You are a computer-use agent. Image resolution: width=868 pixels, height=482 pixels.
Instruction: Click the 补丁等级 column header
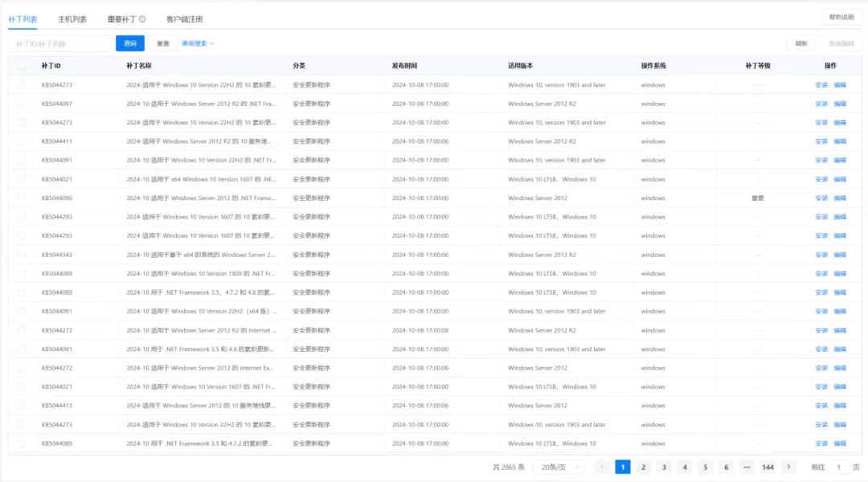point(758,65)
